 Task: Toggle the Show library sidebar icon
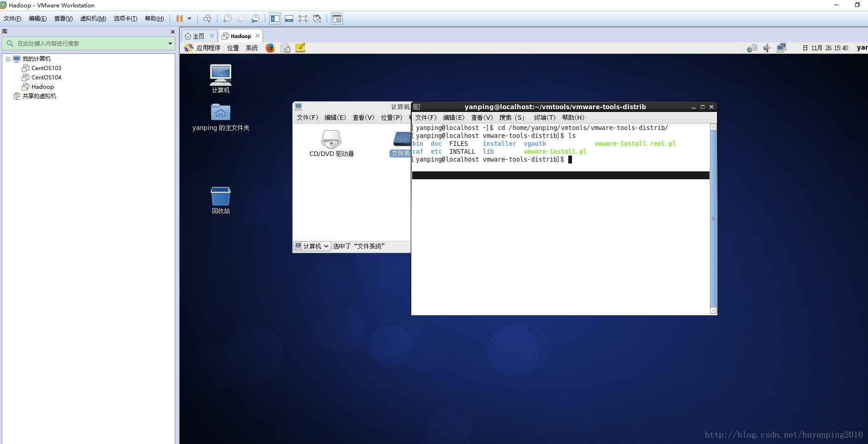pyautogui.click(x=275, y=19)
